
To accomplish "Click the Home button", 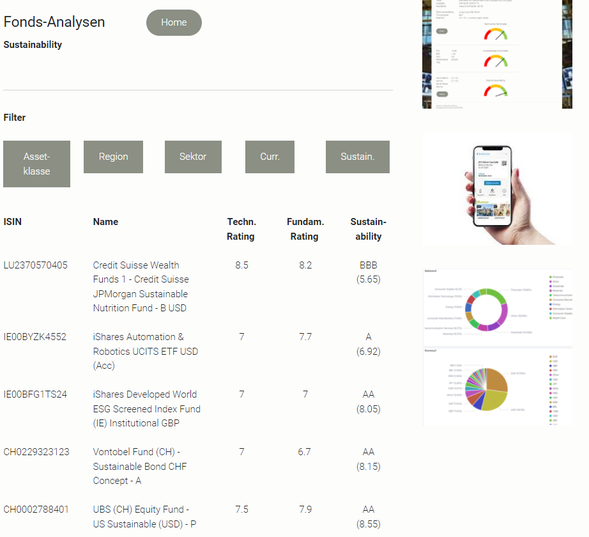I will 174,23.
